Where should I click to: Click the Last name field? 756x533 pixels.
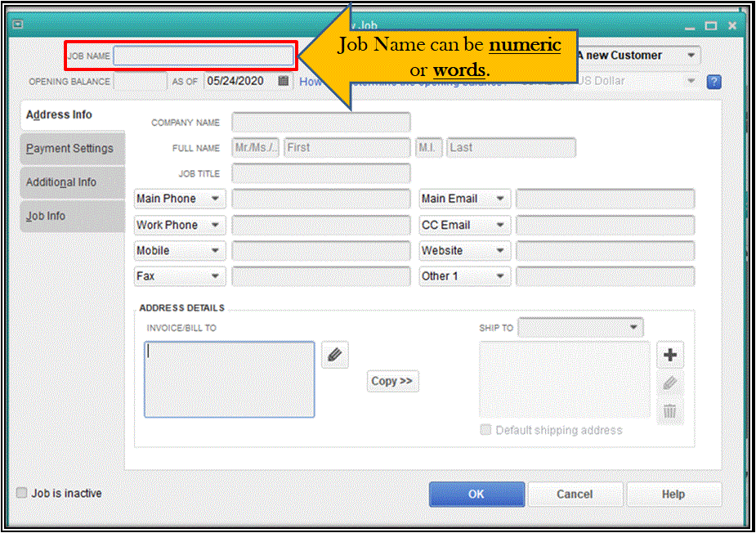[x=511, y=148]
